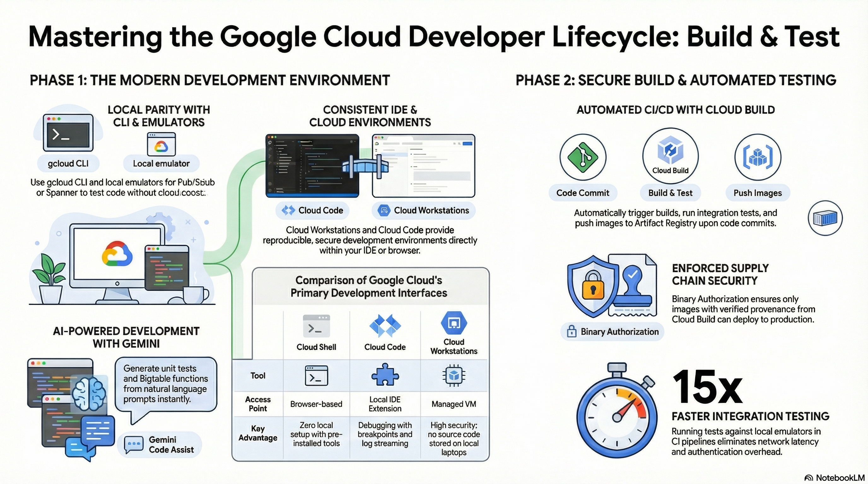
Task: Click the gcloud CLI label pill
Action: click(68, 164)
